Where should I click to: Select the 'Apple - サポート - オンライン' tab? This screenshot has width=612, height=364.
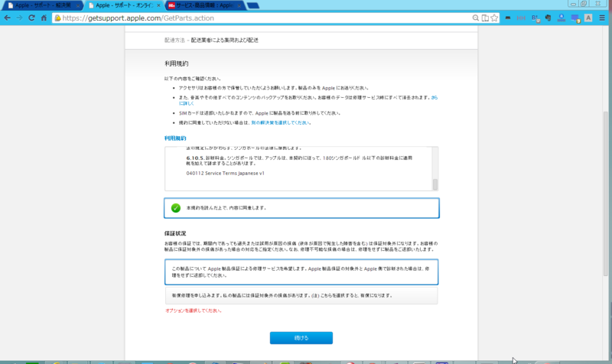coord(123,5)
